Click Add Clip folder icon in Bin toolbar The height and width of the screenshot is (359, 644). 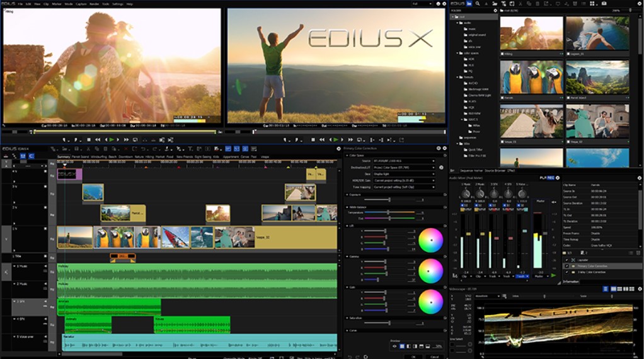495,3
